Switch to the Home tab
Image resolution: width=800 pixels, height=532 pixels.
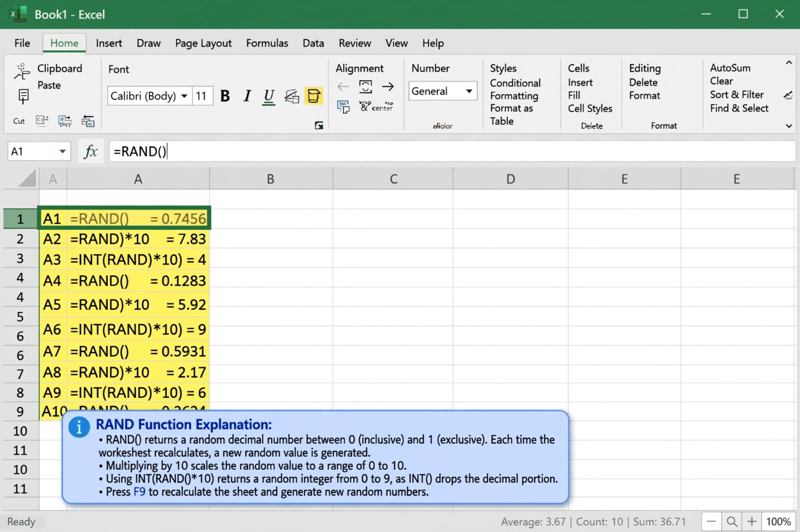click(x=65, y=43)
